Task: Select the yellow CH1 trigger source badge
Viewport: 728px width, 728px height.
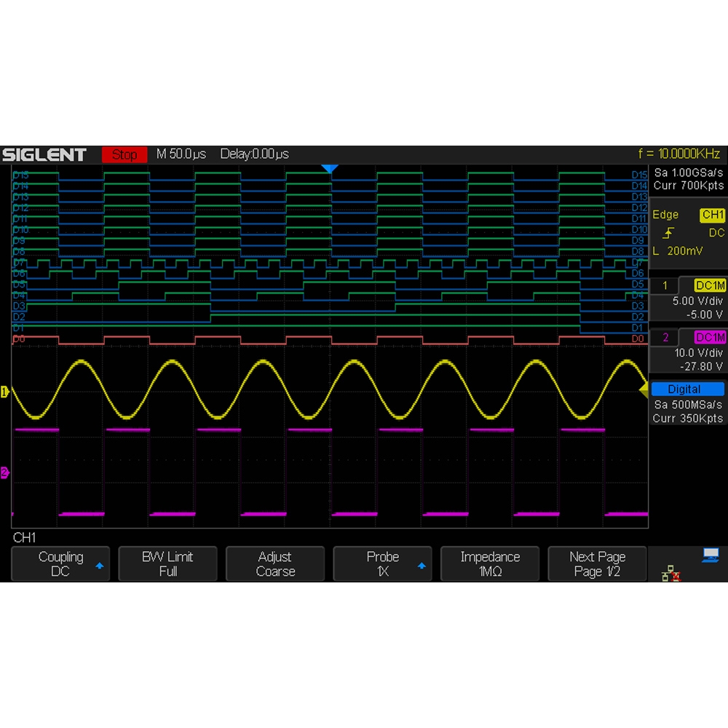Action: coord(712,215)
